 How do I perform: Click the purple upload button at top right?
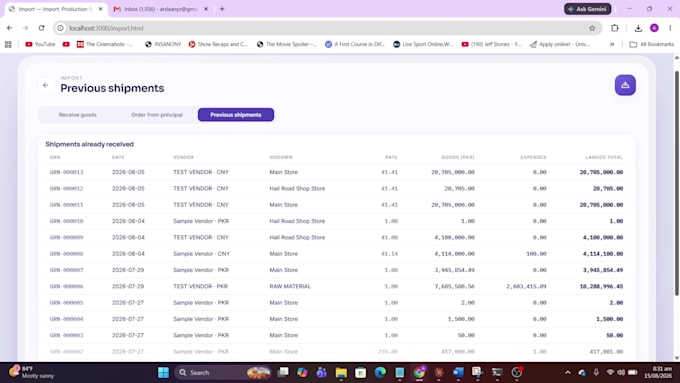click(x=625, y=85)
